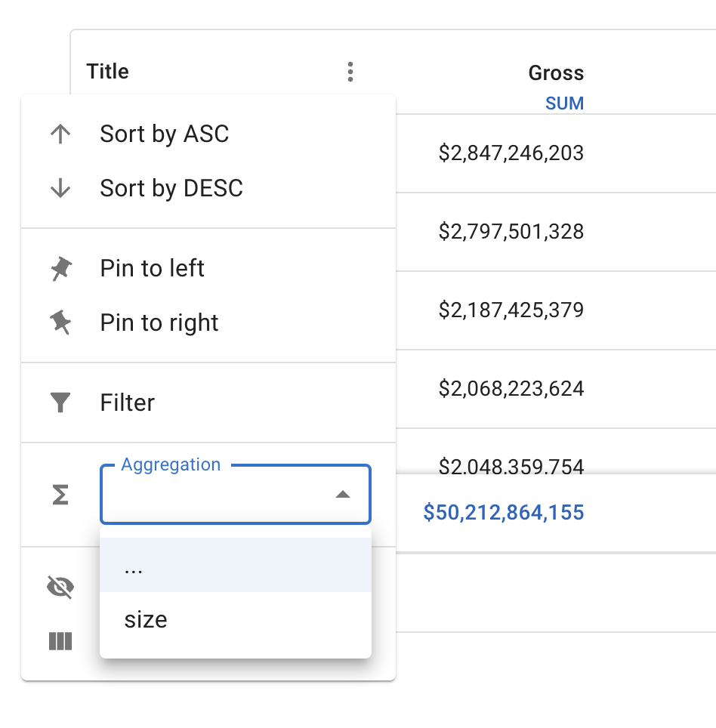Click the Gross column header
The height and width of the screenshot is (728, 716).
pos(556,72)
